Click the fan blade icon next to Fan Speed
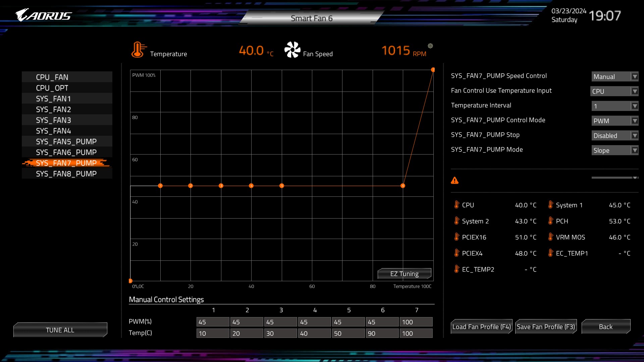 click(292, 50)
